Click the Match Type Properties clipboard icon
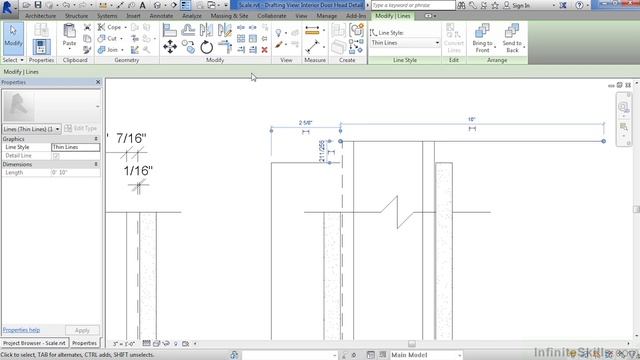The height and width of the screenshot is (360, 640). pyautogui.click(x=87, y=50)
